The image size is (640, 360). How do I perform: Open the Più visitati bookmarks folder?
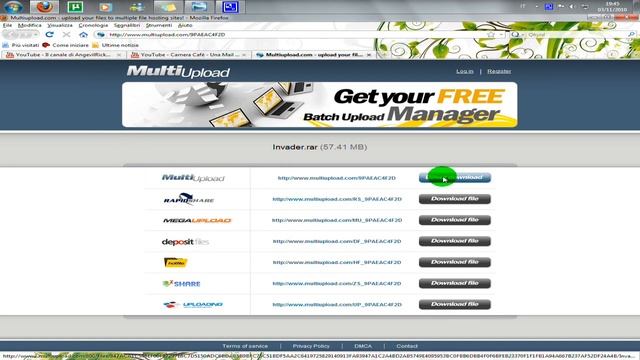click(21, 45)
